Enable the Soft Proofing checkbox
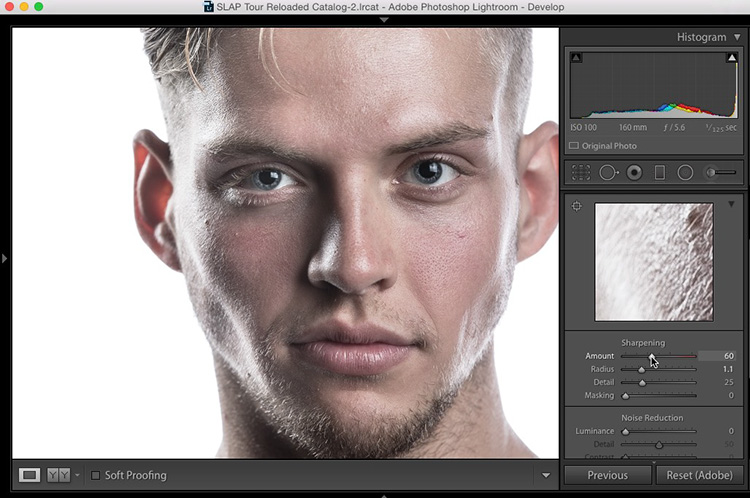 (x=95, y=475)
